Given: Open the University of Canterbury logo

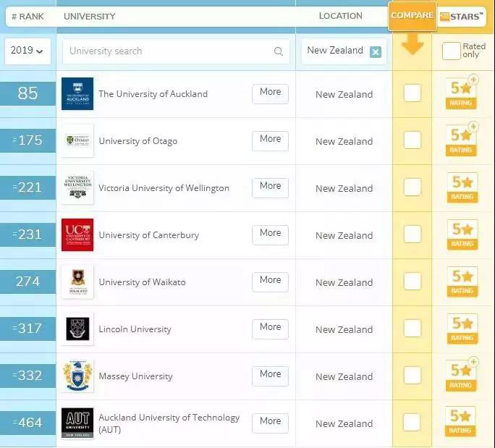Looking at the screenshot, I should [x=77, y=235].
